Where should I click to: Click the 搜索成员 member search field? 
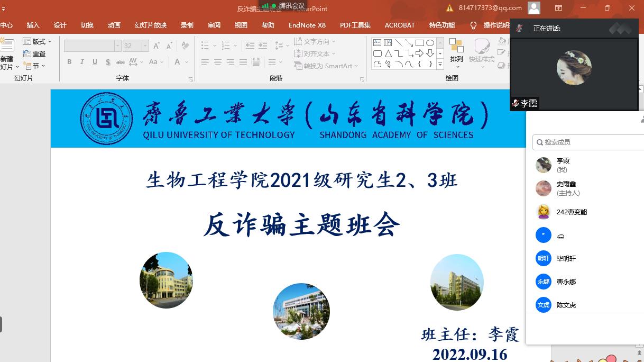coord(587,142)
